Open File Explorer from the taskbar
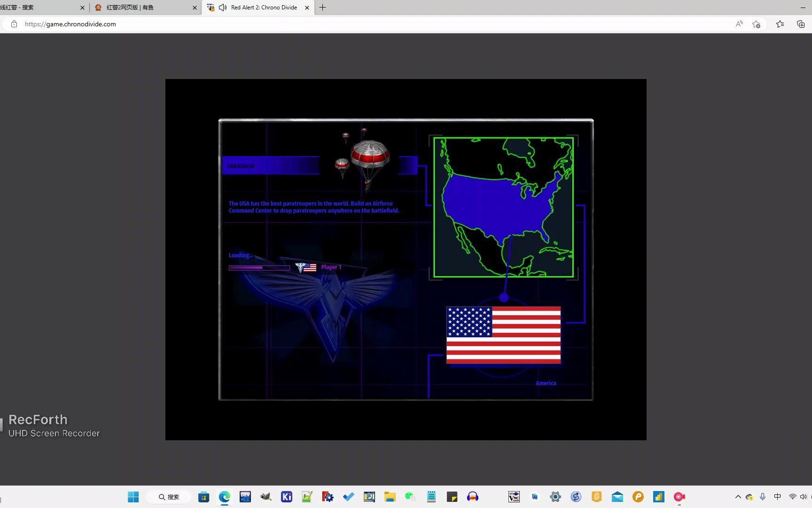This screenshot has height=508, width=812. (x=390, y=497)
